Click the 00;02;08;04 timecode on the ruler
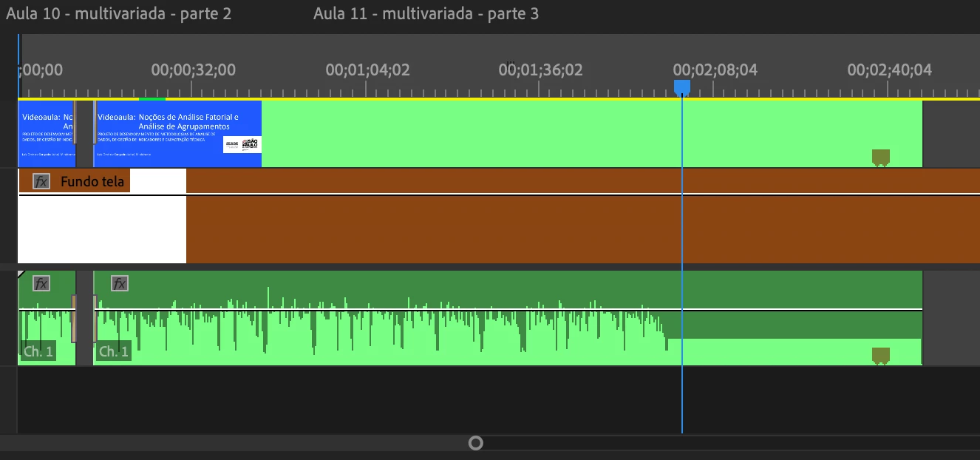 click(715, 70)
